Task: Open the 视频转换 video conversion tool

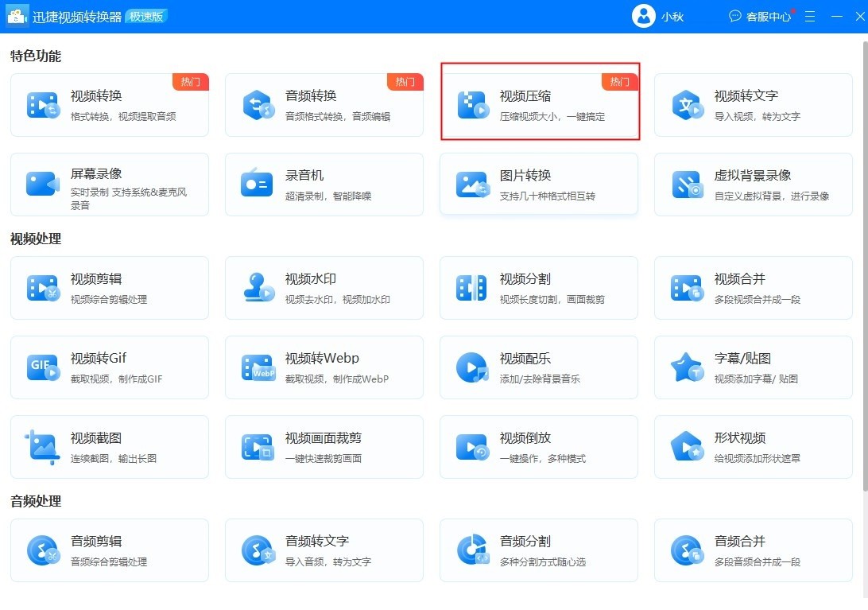Action: coord(109,105)
